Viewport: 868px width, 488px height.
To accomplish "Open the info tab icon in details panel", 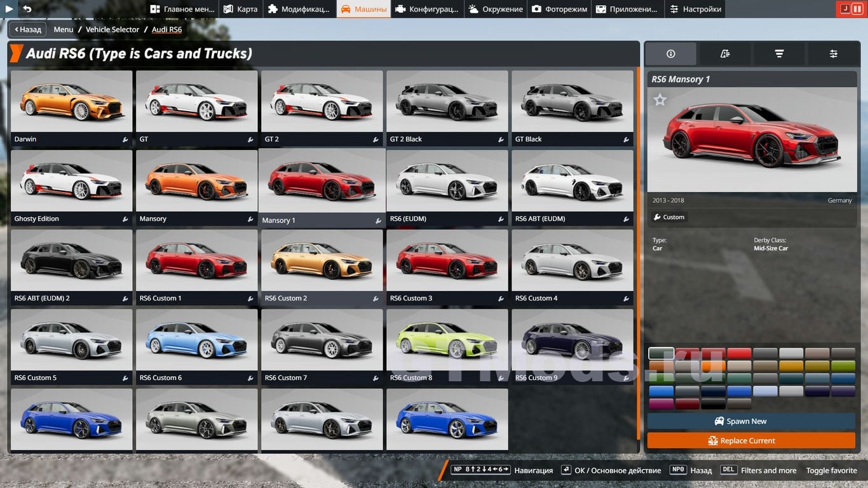I will (670, 54).
